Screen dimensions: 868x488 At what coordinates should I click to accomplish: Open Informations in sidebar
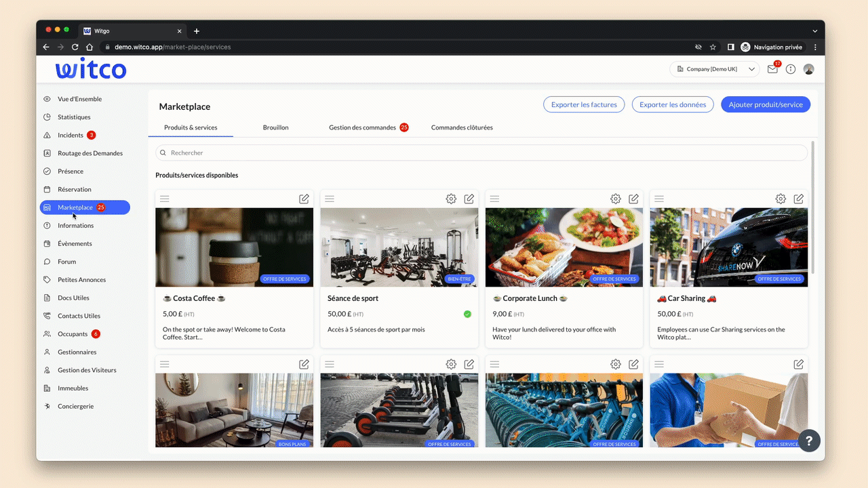click(75, 226)
